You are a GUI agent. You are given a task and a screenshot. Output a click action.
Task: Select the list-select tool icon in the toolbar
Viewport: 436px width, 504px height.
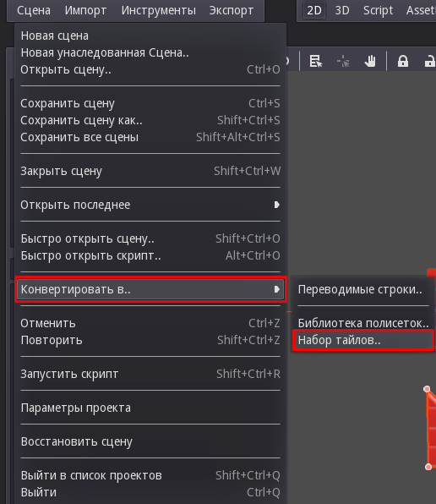(x=316, y=61)
